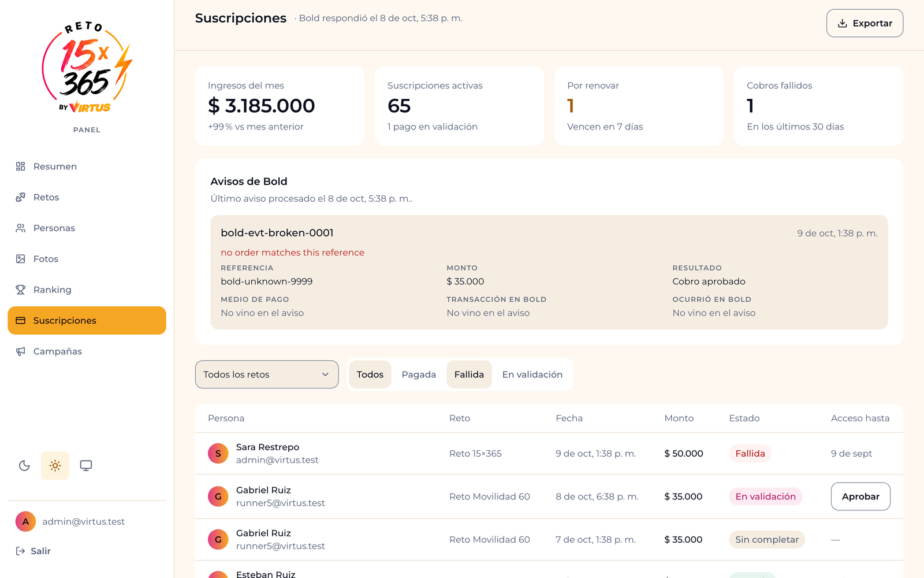
Task: Filter subscriptions by Todos
Action: point(370,375)
